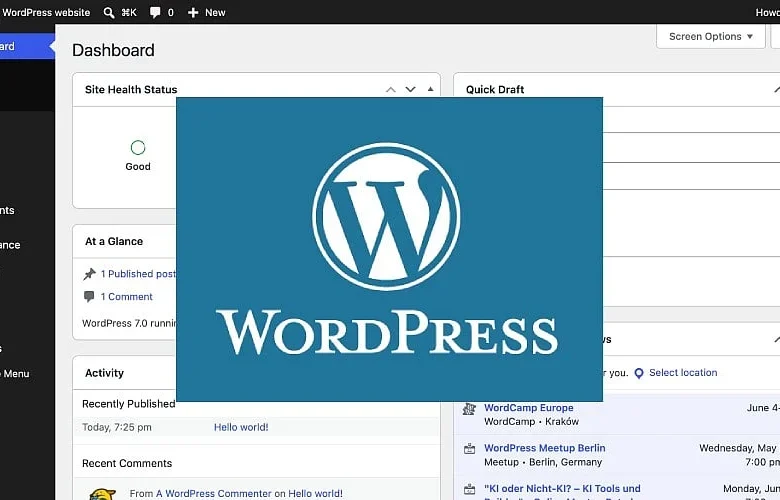Image resolution: width=780 pixels, height=500 pixels.
Task: Open the 1 Published post link
Action: (138, 274)
